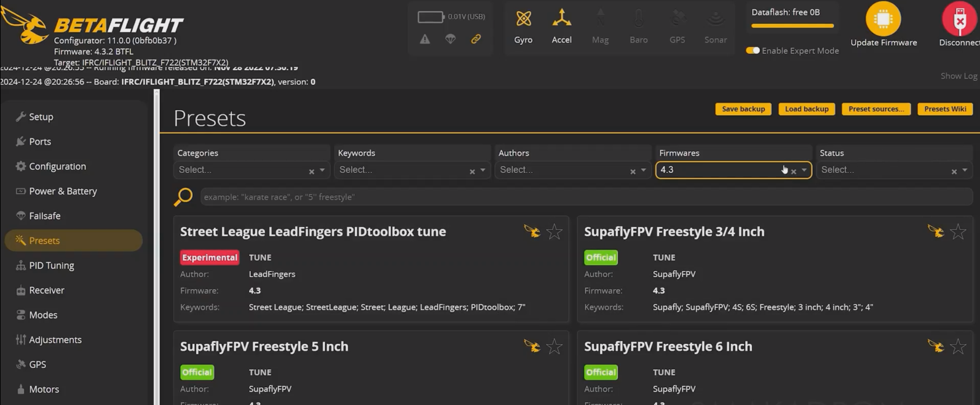Image resolution: width=980 pixels, height=405 pixels.
Task: Click the Gyro sensor icon
Action: point(523,19)
